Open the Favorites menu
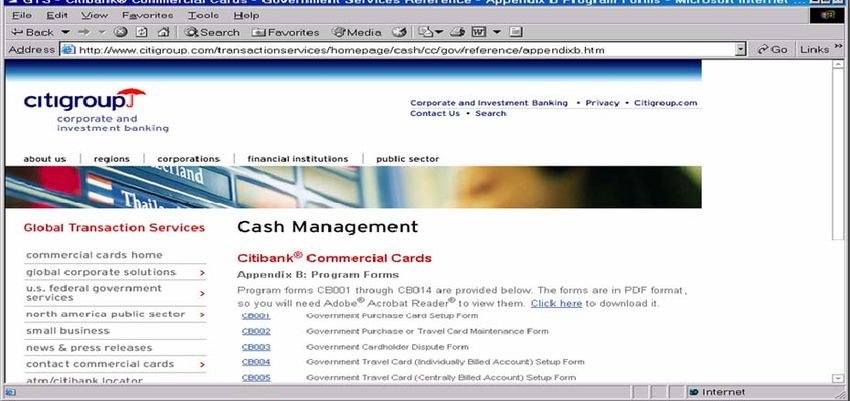This screenshot has height=401, width=850. click(x=147, y=16)
